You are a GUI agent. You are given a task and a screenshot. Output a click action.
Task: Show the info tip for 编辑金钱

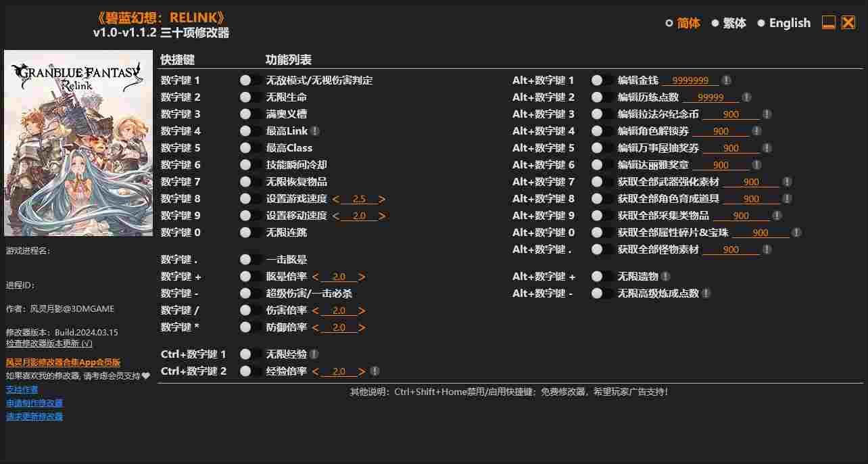pos(726,80)
